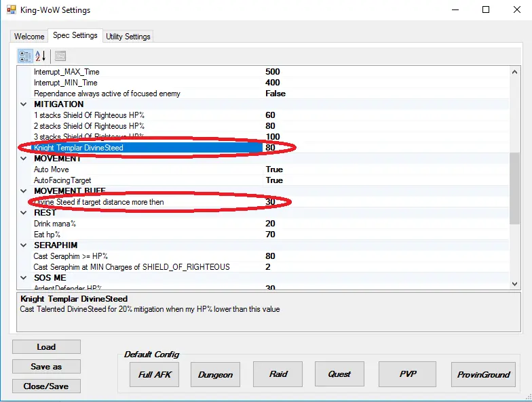The width and height of the screenshot is (532, 402).
Task: Open the Utility Settings tab
Action: tap(128, 37)
